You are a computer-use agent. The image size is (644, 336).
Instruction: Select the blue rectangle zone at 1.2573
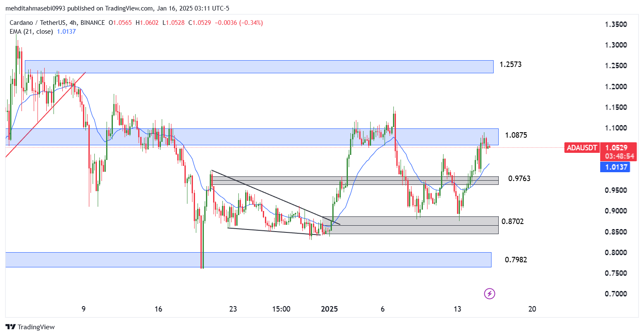pyautogui.click(x=259, y=67)
